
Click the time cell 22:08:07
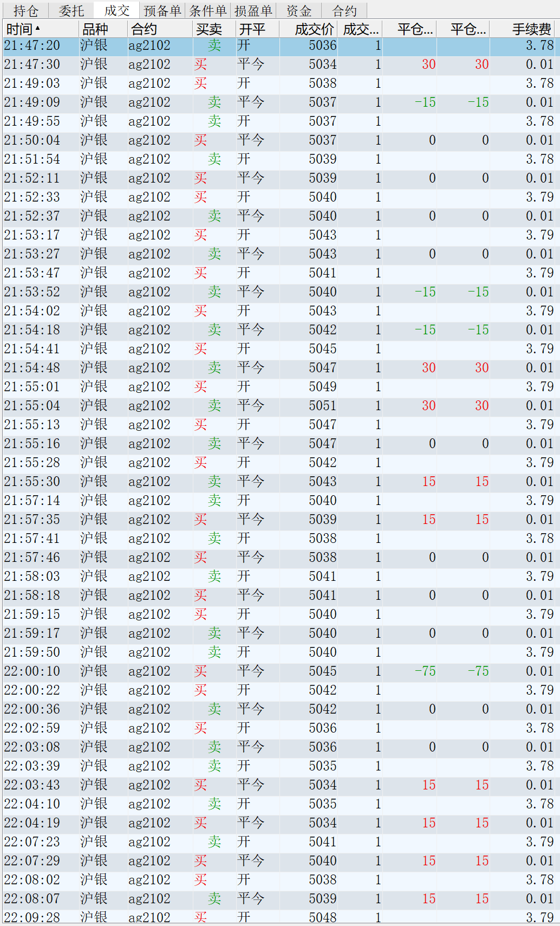[x=32, y=899]
